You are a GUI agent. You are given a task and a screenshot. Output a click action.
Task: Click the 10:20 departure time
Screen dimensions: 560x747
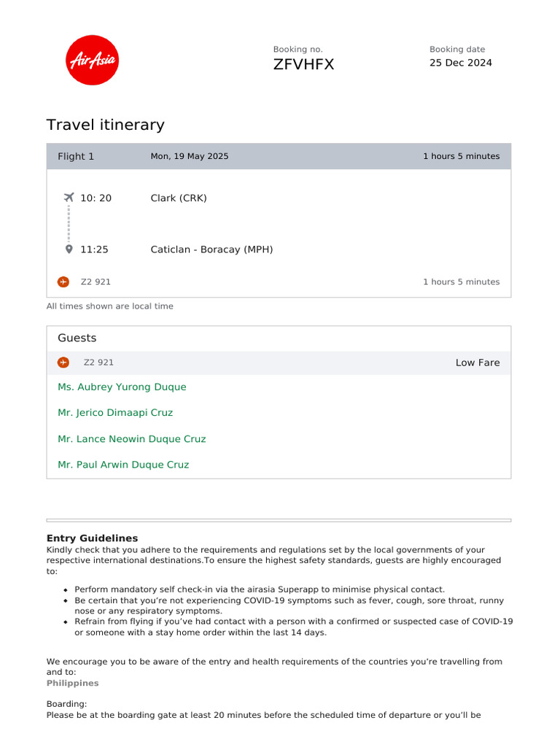(96, 198)
